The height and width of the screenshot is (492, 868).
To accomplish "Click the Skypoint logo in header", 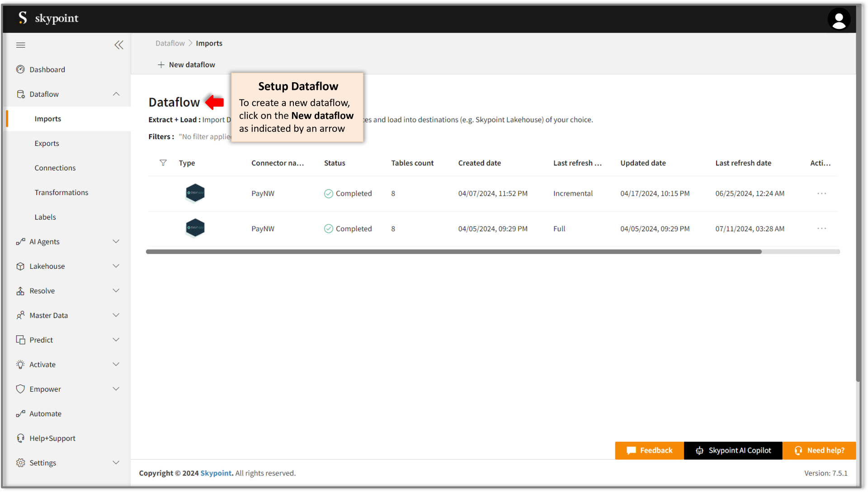I will [48, 18].
